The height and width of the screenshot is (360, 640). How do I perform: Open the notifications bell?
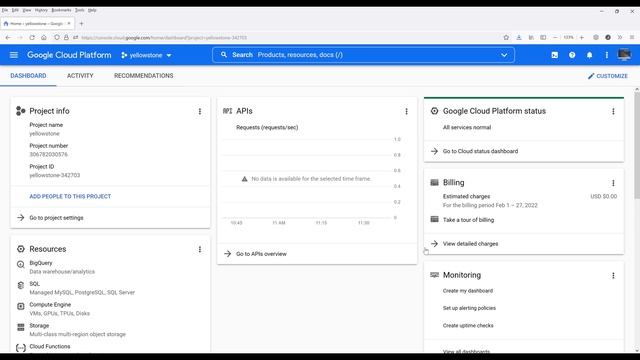click(x=589, y=55)
